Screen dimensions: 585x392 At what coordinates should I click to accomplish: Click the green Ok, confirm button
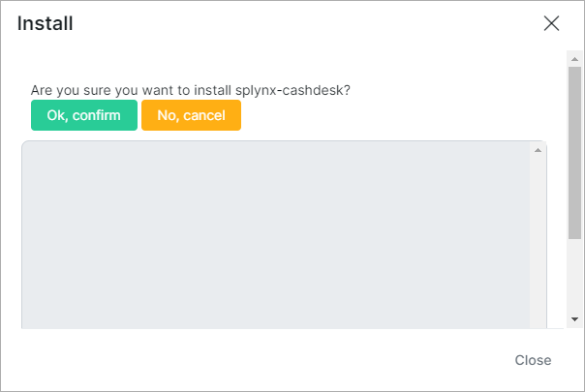pos(84,115)
